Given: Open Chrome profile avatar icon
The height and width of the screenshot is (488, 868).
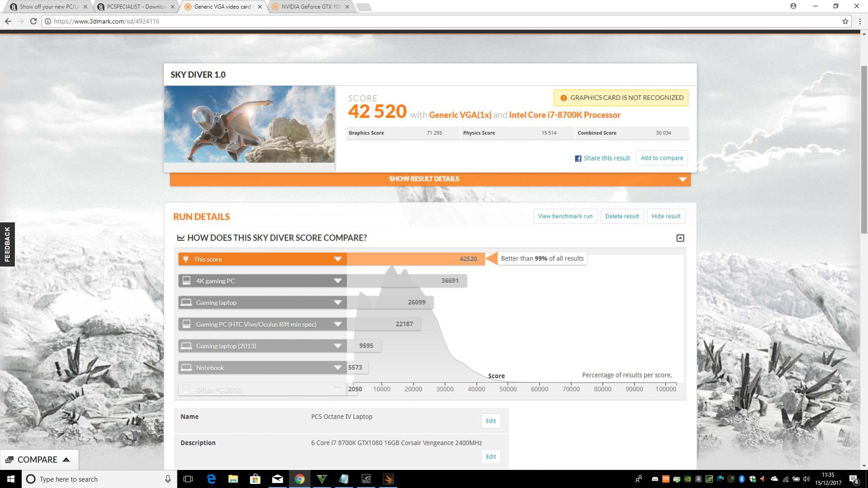Looking at the screenshot, I should 793,6.
